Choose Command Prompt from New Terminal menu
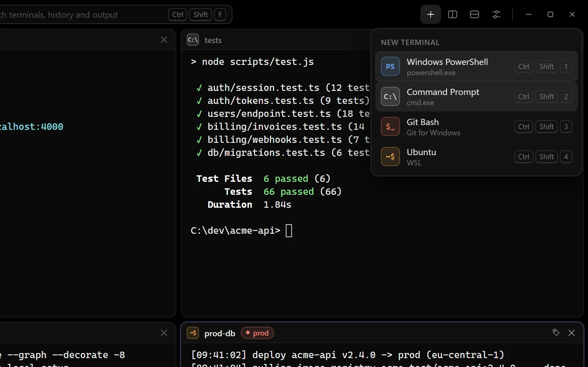The image size is (588, 367). (x=476, y=96)
